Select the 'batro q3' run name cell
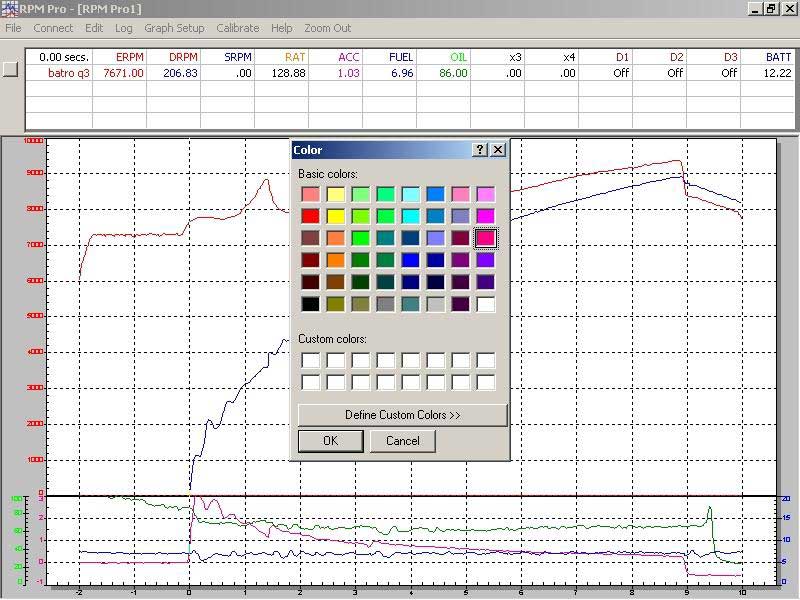Viewport: 800px width, 600px height. (x=59, y=73)
